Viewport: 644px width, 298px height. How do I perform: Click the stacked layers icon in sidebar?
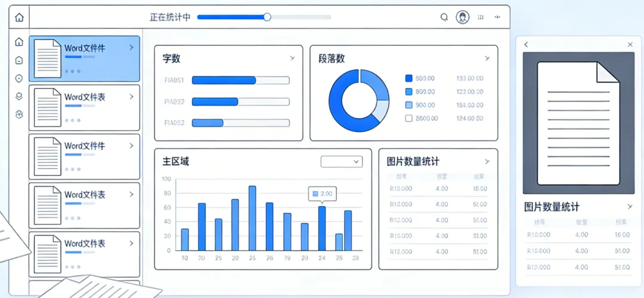point(19,97)
